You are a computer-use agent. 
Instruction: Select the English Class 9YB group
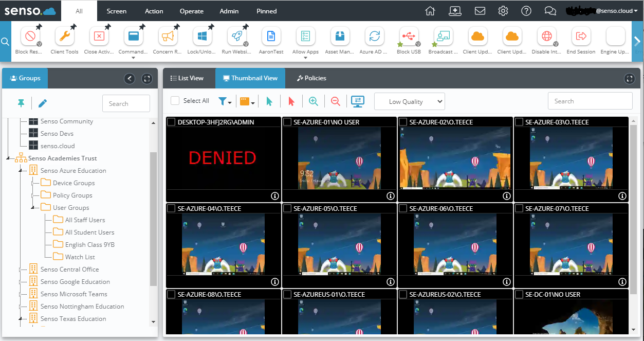tap(90, 245)
